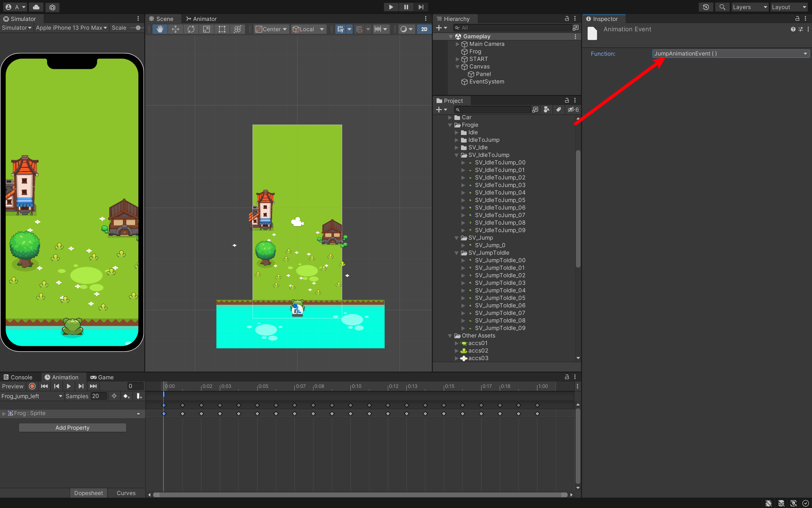This screenshot has height=508, width=812.
Task: Click search by type icon in Project
Action: point(547,110)
